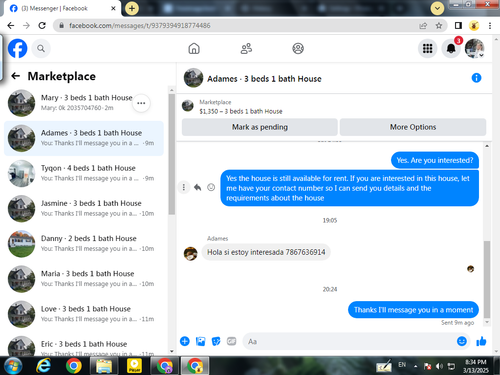This screenshot has height=375, width=500.
Task: Open the $1,350 Marketplace listing link
Action: (x=241, y=111)
